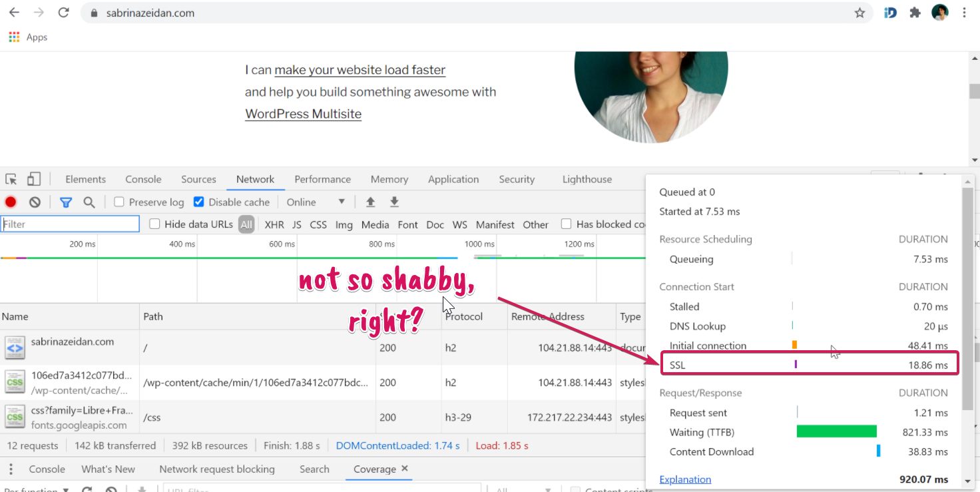Open the Performance tab

pyautogui.click(x=322, y=179)
